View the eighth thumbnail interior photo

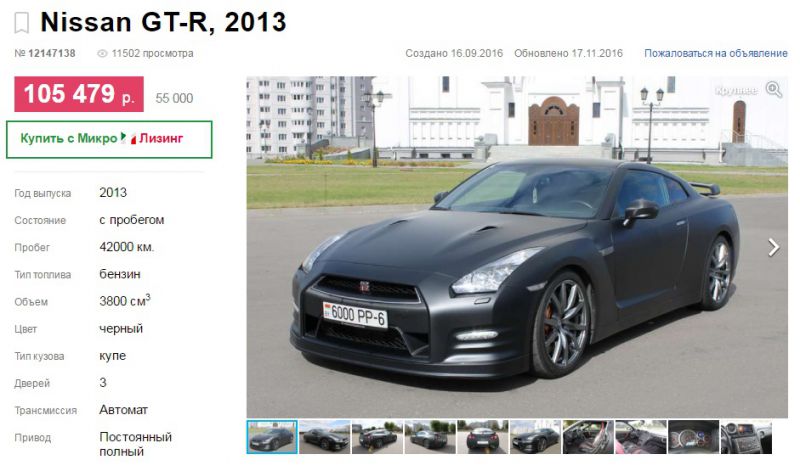[x=641, y=437]
